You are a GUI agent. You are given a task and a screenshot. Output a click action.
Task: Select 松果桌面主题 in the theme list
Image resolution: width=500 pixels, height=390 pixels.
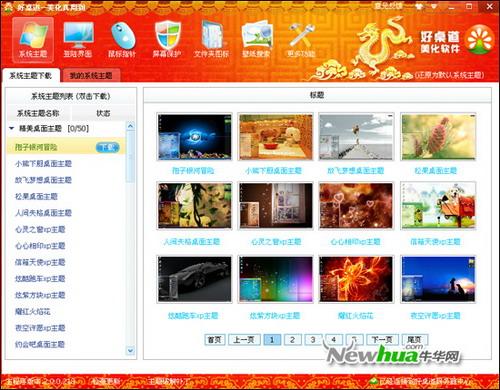pyautogui.click(x=36, y=197)
